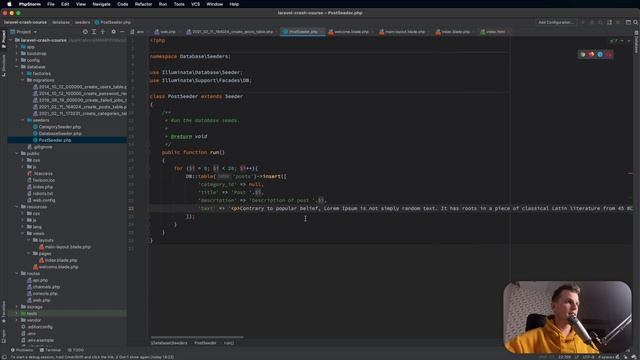This screenshot has height=360, width=640.
Task: Collapse the seeders folder
Action: click(x=23, y=120)
